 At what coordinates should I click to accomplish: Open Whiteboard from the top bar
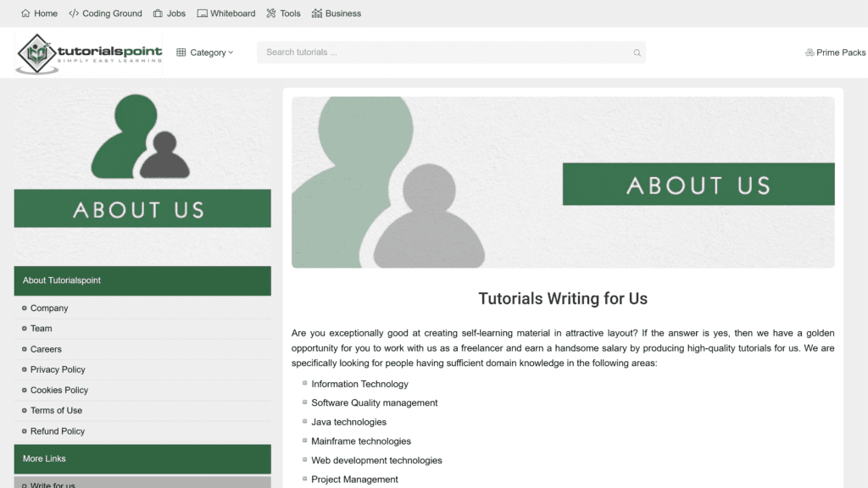(232, 14)
